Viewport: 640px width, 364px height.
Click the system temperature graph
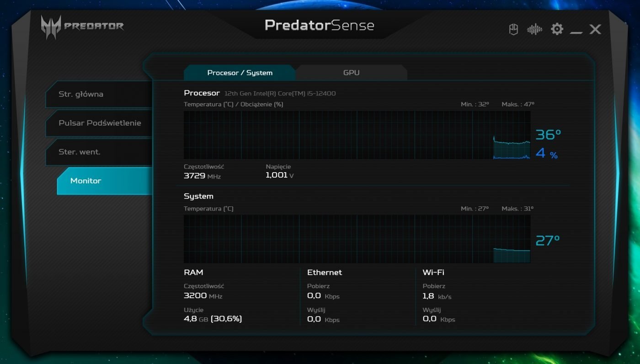357,239
